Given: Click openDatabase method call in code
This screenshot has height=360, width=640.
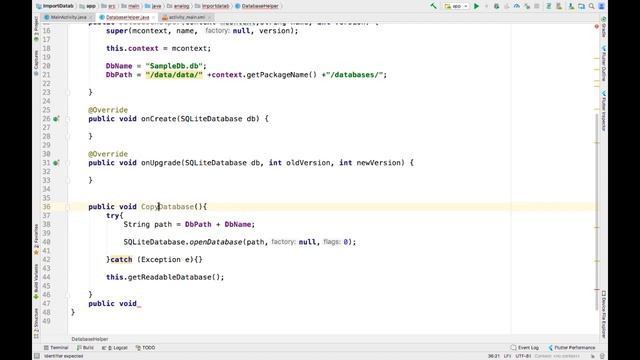Looking at the screenshot, I should click(216, 242).
